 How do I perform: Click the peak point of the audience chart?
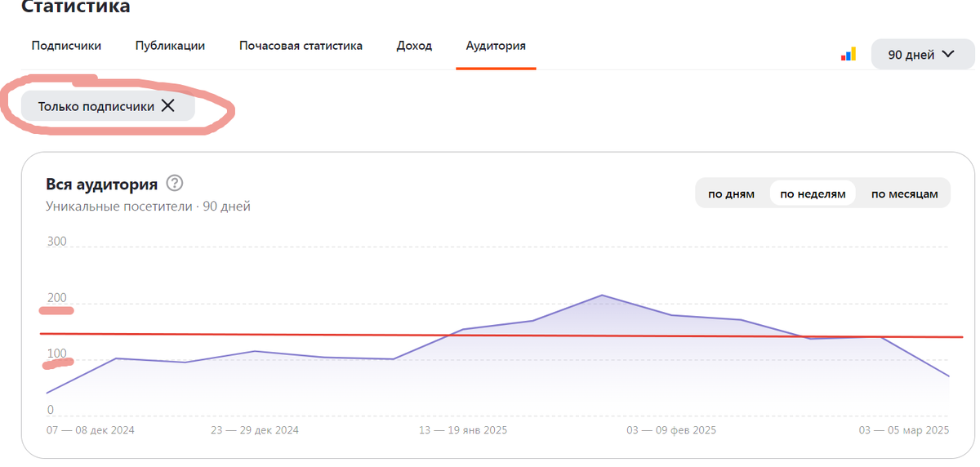602,295
